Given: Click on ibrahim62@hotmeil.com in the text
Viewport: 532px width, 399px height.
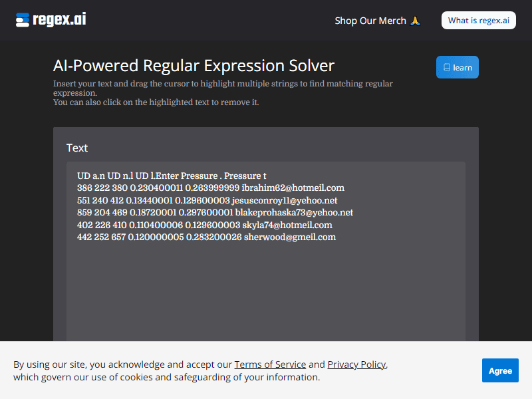Looking at the screenshot, I should click(293, 188).
